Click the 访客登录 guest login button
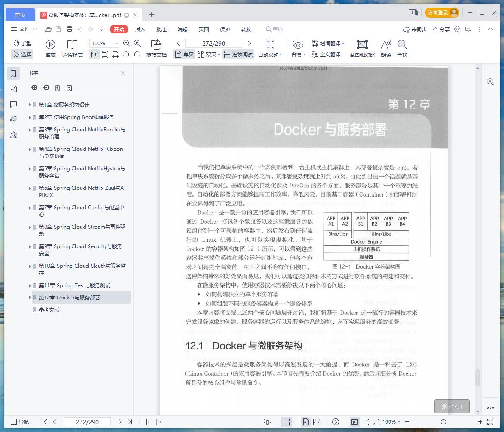 pyautogui.click(x=442, y=13)
